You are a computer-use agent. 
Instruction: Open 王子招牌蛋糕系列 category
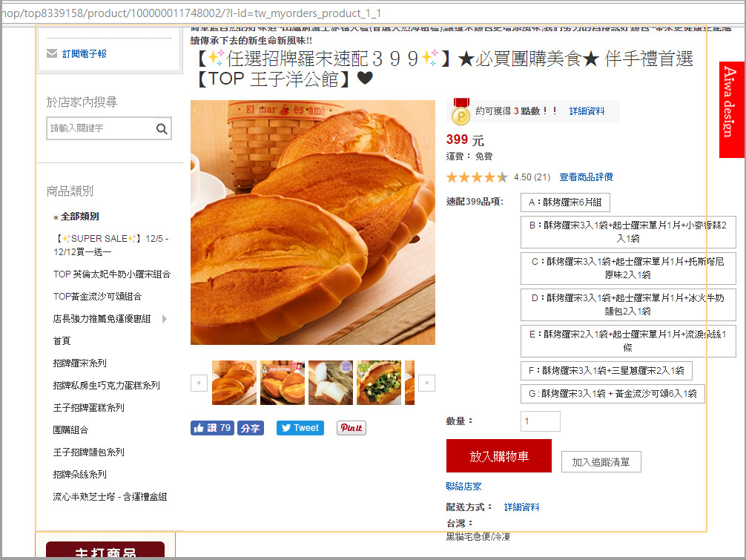(x=88, y=408)
